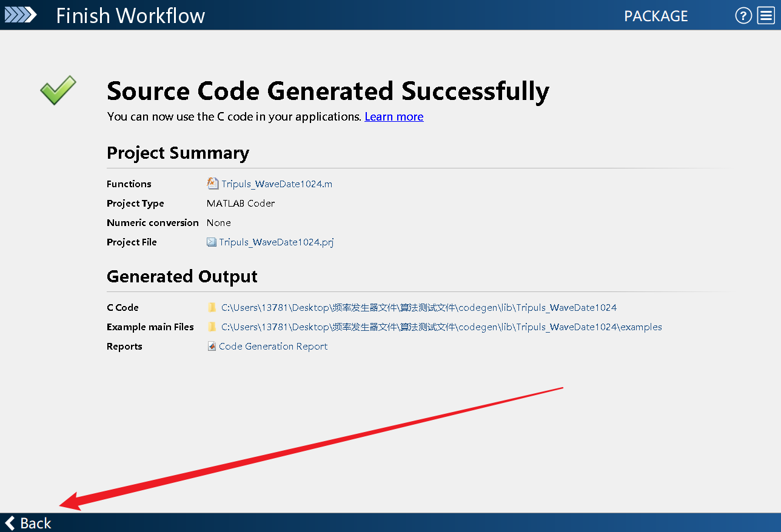Click the 'None' numeric conversion value

pyautogui.click(x=219, y=223)
